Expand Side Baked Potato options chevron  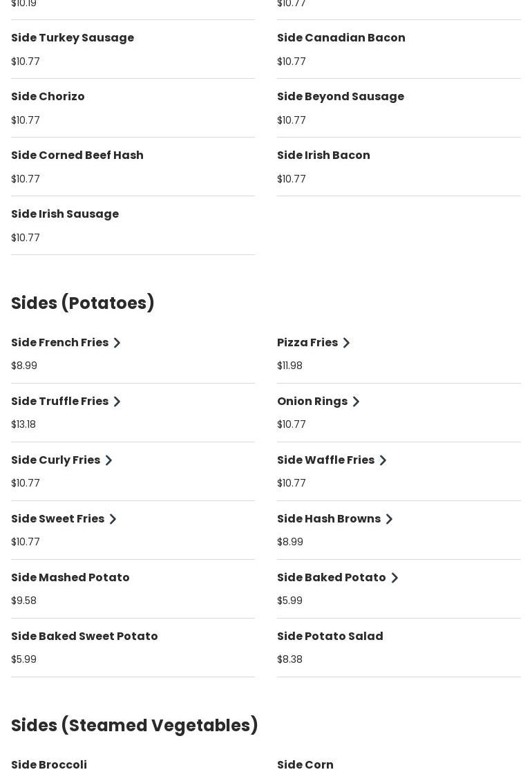click(395, 578)
